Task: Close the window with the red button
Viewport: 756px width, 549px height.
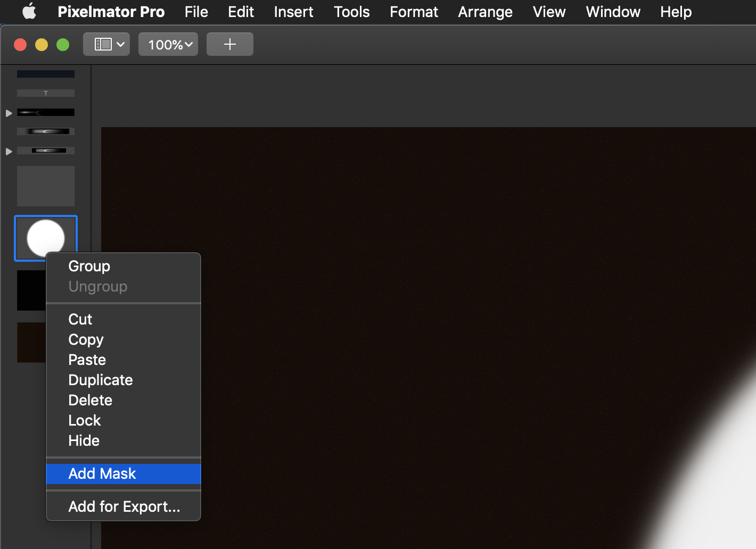Action: [20, 45]
